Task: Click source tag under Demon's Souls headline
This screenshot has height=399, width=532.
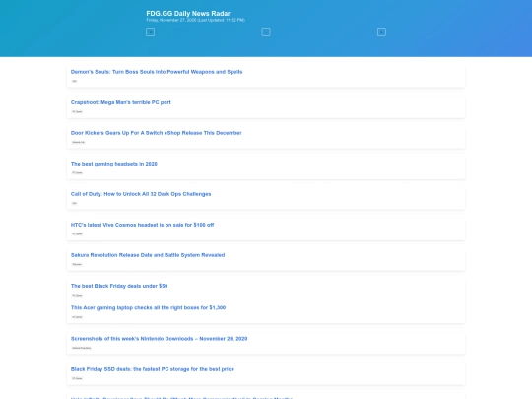Action: tap(74, 81)
